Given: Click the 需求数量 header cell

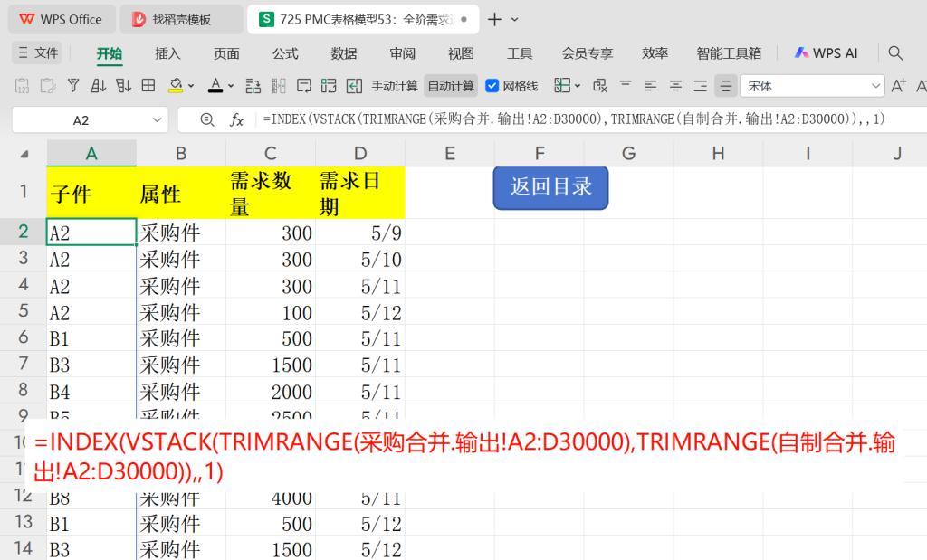Looking at the screenshot, I should [270, 193].
